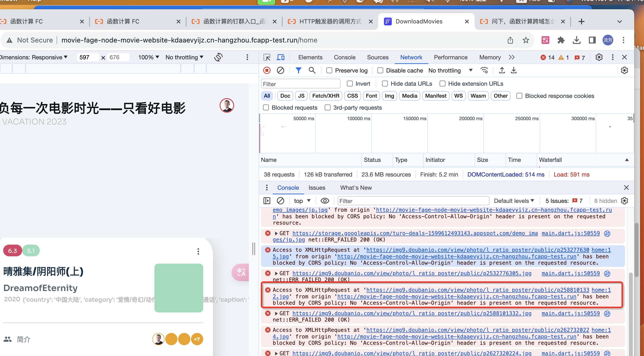Toggle the device toolbar icon
This screenshot has width=644, height=356.
tap(281, 57)
